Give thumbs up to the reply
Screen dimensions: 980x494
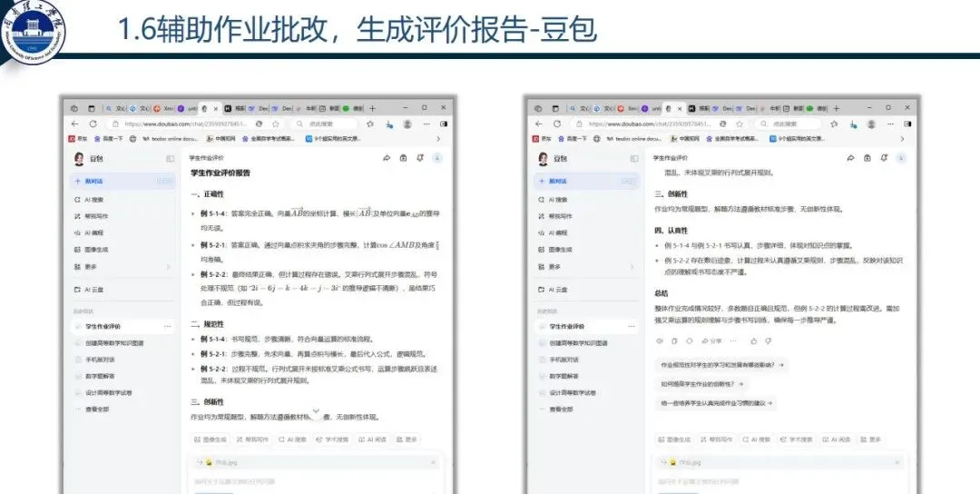[x=753, y=341]
